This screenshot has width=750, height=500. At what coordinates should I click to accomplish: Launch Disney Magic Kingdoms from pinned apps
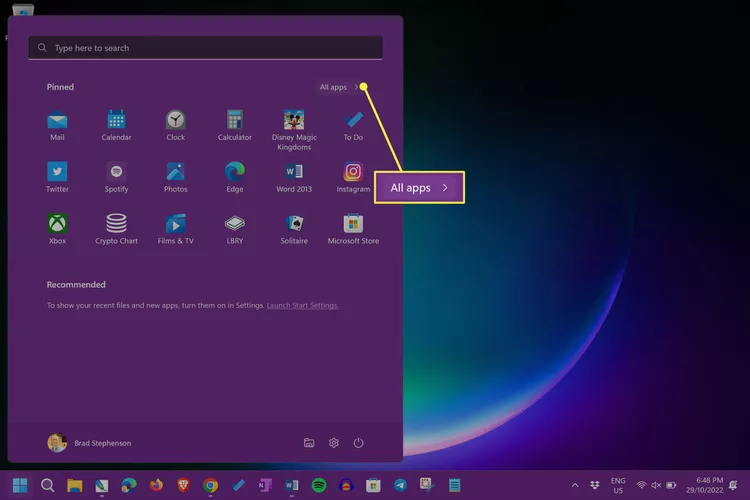pyautogui.click(x=294, y=130)
